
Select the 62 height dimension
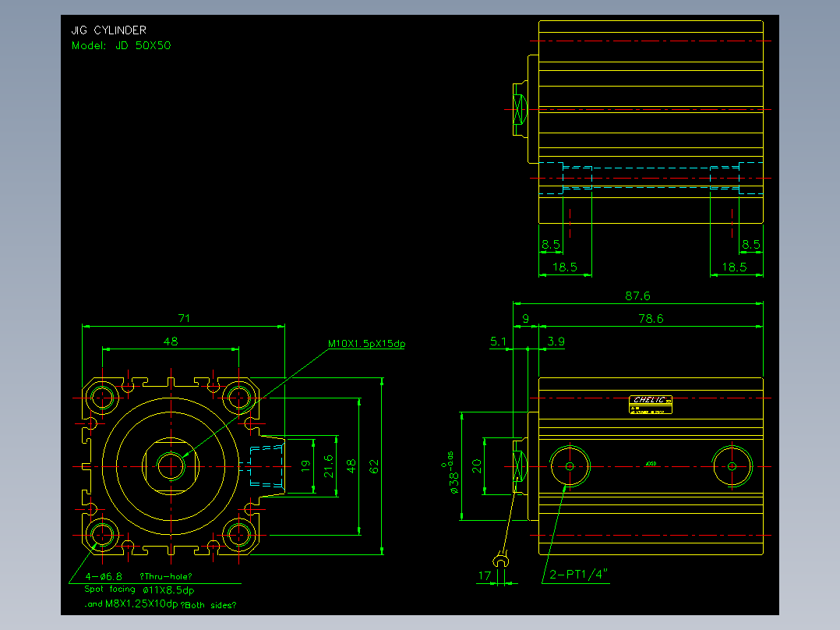click(374, 466)
